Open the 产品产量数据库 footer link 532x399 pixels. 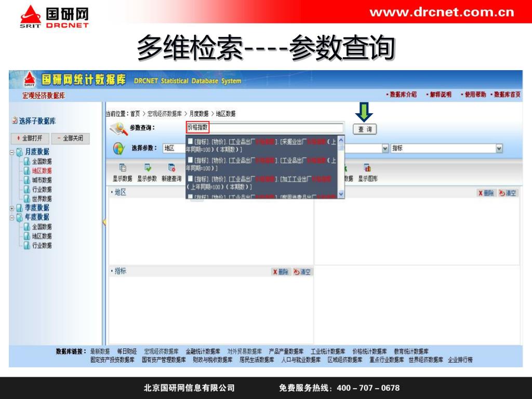click(286, 352)
